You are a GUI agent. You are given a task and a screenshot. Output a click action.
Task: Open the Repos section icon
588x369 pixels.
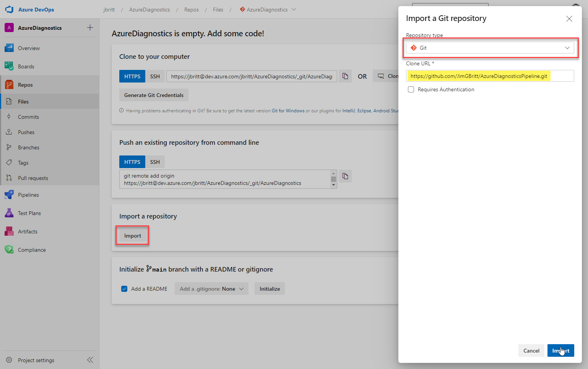[x=9, y=84]
